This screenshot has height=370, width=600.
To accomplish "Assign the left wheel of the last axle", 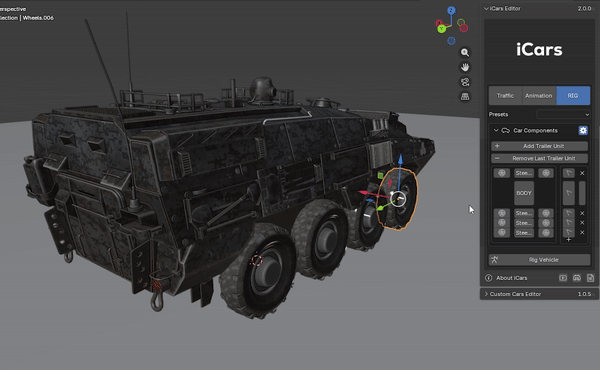I will point(502,233).
